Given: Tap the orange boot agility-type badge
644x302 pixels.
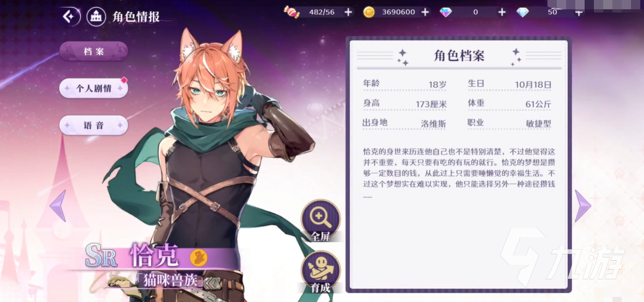Looking at the screenshot, I should coord(199,257).
